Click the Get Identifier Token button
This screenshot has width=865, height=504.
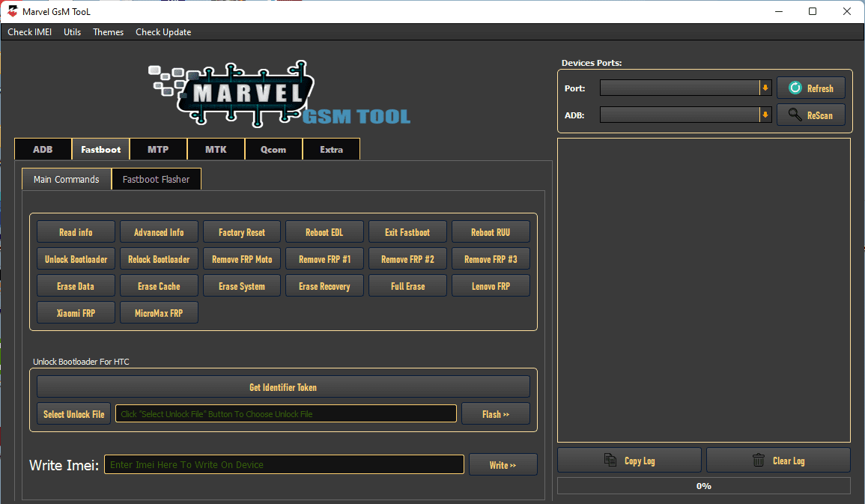[283, 387]
